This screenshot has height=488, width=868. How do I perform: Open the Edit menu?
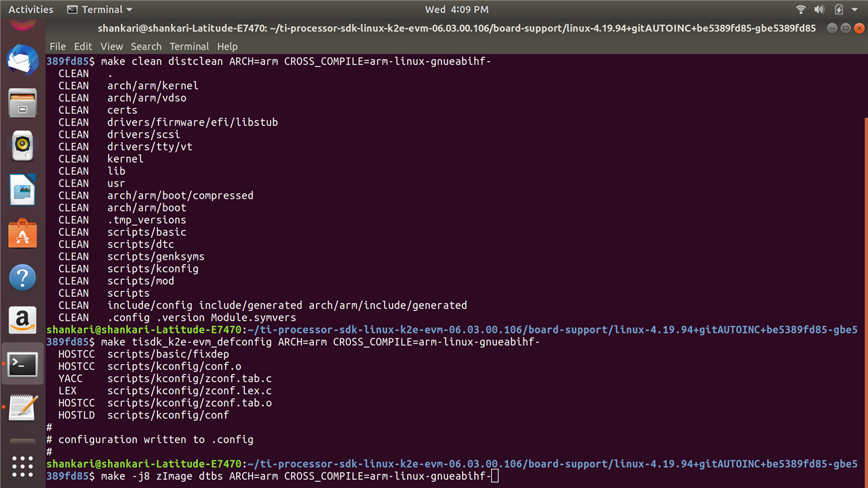[83, 46]
